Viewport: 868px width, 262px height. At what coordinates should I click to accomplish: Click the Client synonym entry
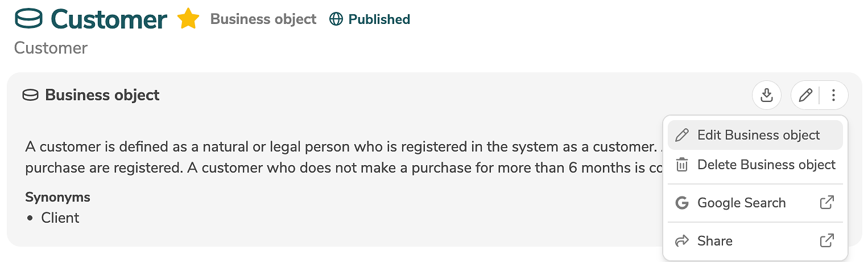coord(60,218)
